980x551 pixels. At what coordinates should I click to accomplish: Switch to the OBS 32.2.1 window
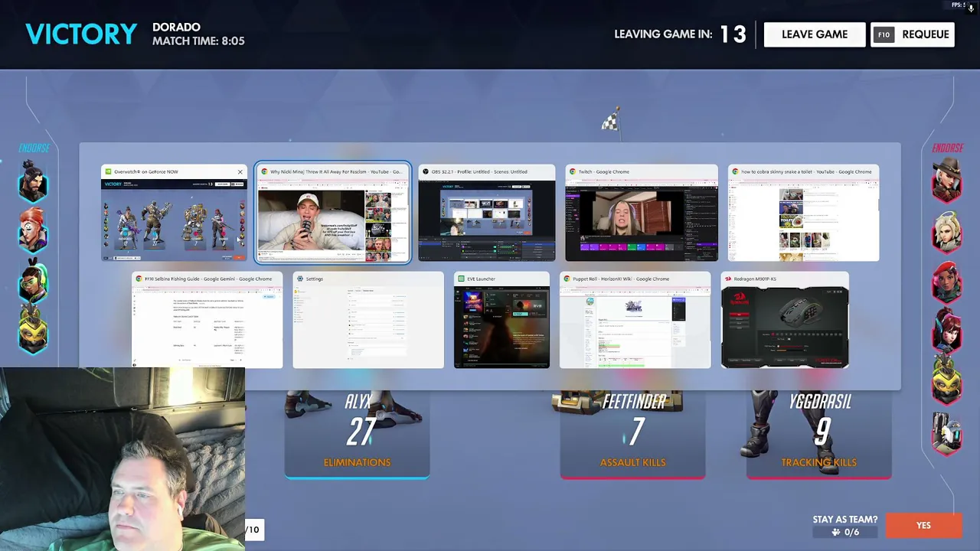tap(487, 214)
